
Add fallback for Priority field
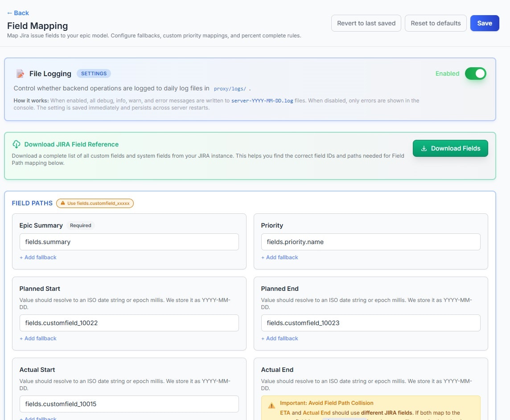click(x=280, y=257)
